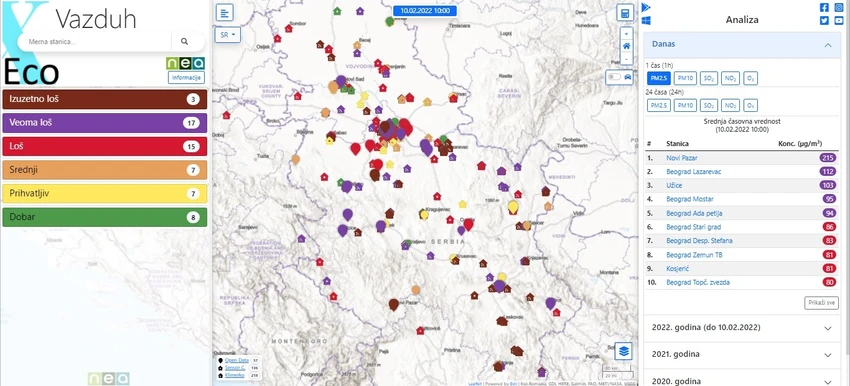The width and height of the screenshot is (850, 386).
Task: Click the map home reset icon
Action: pyautogui.click(x=626, y=46)
